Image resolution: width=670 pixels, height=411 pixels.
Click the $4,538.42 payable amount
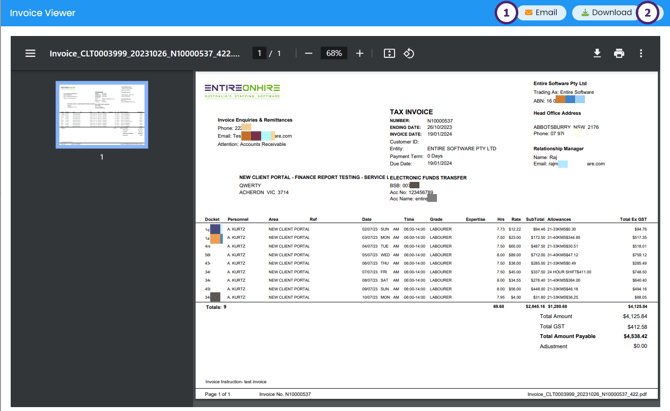(x=635, y=336)
